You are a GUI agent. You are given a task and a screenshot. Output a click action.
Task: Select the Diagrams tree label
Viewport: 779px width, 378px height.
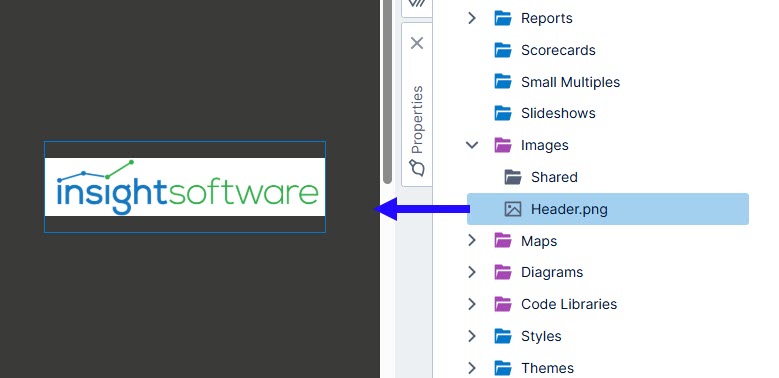click(x=551, y=272)
